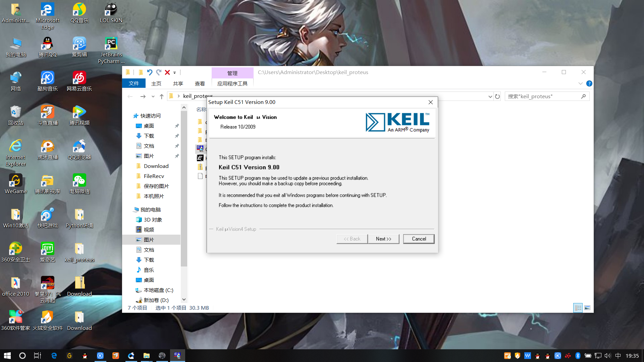Open quick access toolbar customize dropdown
644x362 pixels.
tap(174, 72)
